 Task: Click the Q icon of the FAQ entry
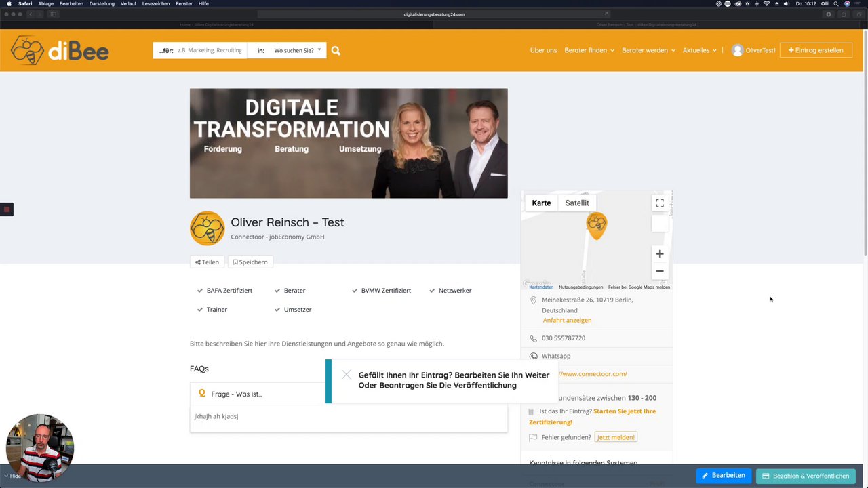click(x=202, y=393)
